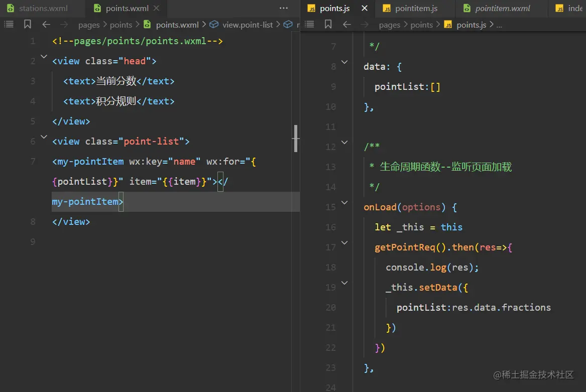The width and height of the screenshot is (586, 392).
Task: Click the outline list icon in right editor
Action: (309, 24)
